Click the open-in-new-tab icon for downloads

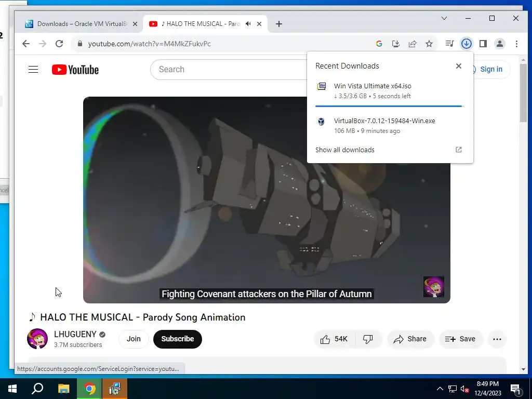(x=459, y=150)
